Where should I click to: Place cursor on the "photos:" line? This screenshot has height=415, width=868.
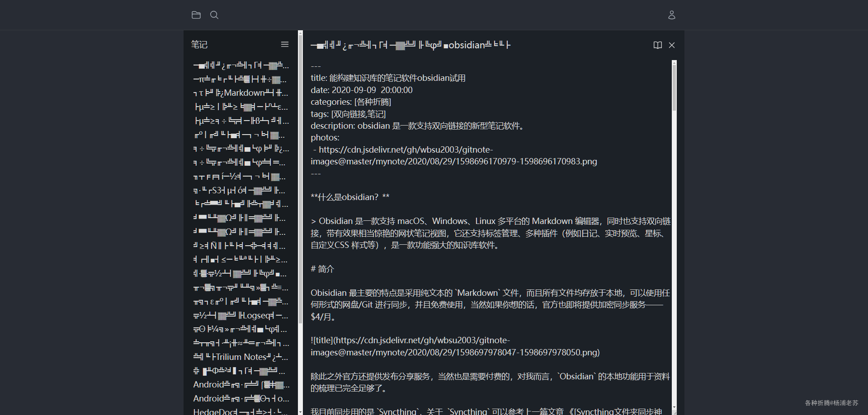[325, 138]
